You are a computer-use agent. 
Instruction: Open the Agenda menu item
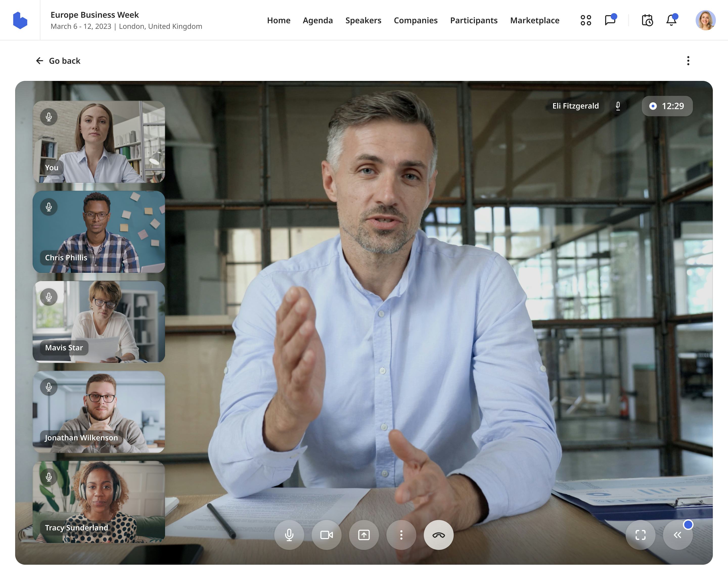click(x=317, y=20)
